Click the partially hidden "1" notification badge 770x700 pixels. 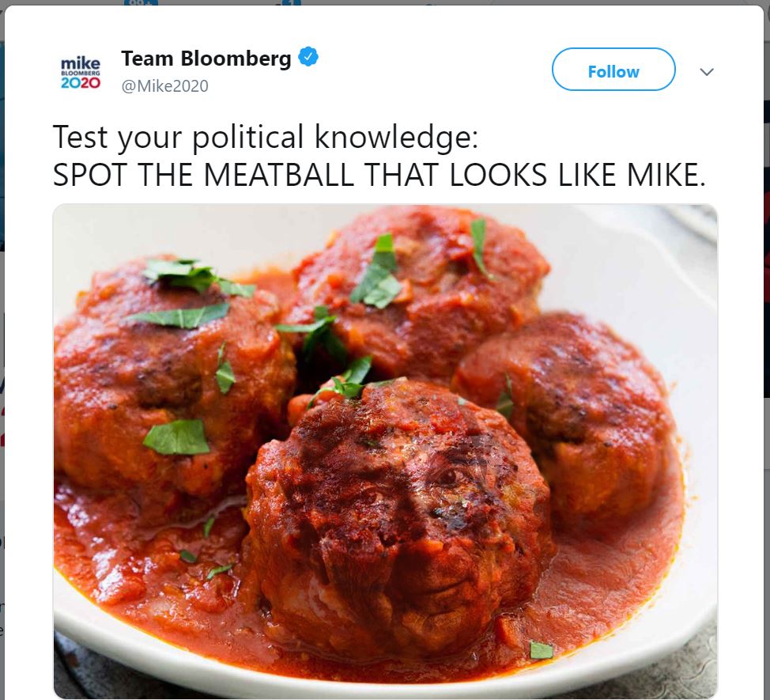pos(289,2)
